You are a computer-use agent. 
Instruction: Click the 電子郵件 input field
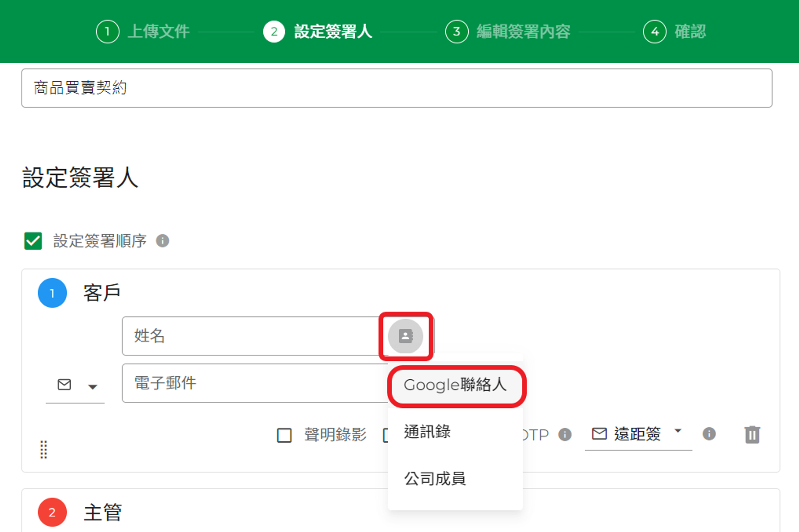pos(255,383)
